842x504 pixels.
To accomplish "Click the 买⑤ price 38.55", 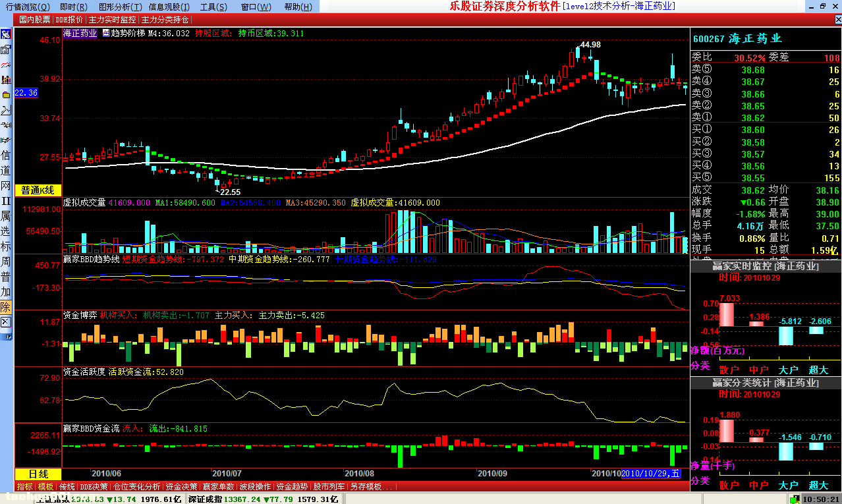I will tap(752, 178).
